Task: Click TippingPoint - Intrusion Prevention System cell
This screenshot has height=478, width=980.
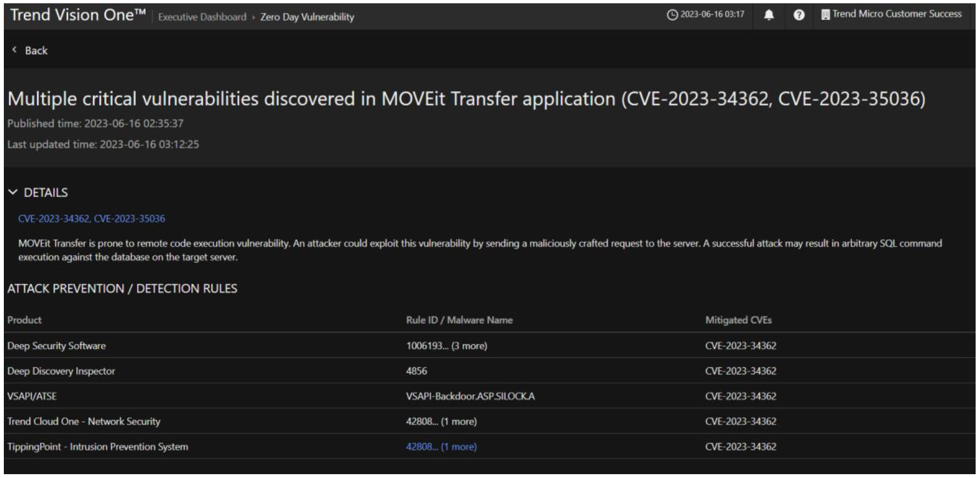Action: pyautogui.click(x=98, y=447)
